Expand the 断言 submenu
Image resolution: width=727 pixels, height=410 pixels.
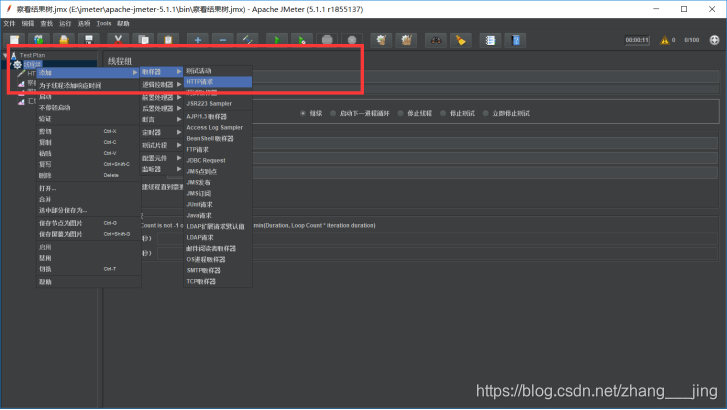[161, 119]
